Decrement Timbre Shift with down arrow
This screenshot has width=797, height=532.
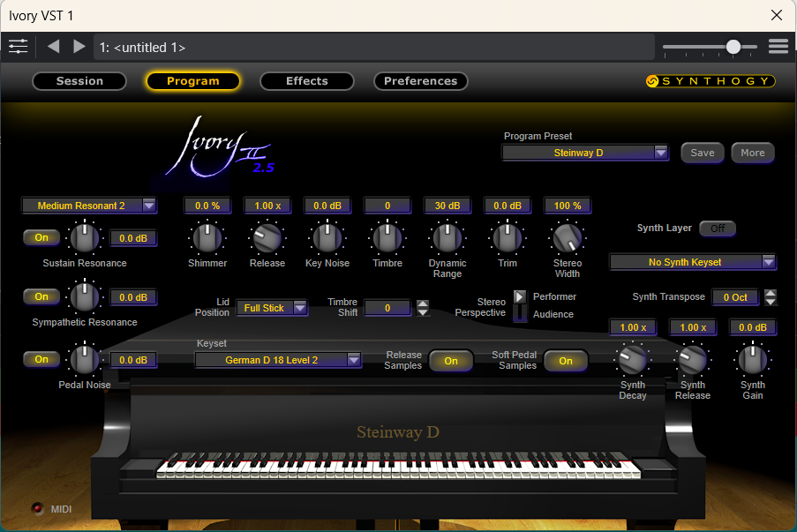[423, 312]
